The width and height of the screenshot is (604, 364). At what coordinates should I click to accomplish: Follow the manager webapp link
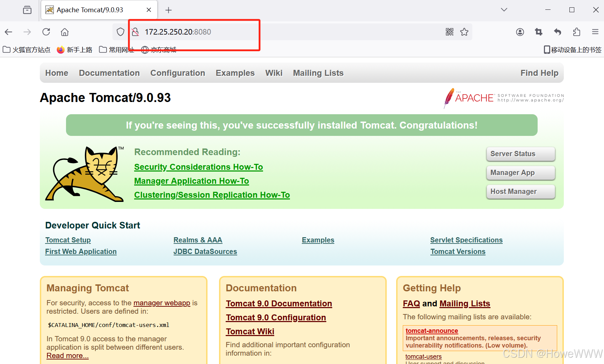click(x=162, y=303)
